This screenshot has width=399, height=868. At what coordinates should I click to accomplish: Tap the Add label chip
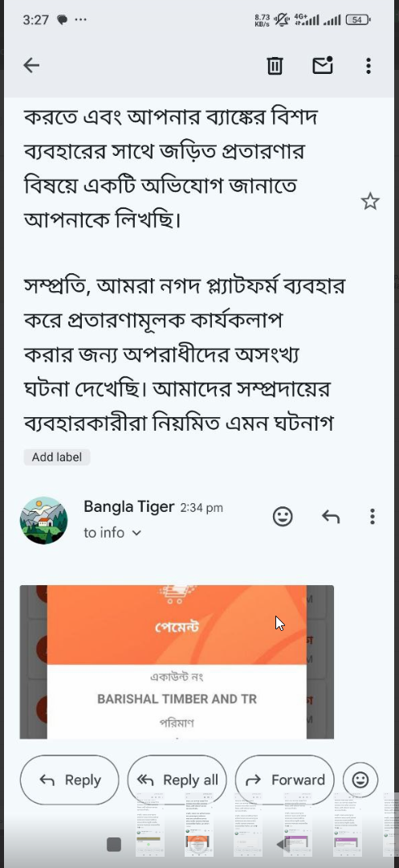pos(57,457)
